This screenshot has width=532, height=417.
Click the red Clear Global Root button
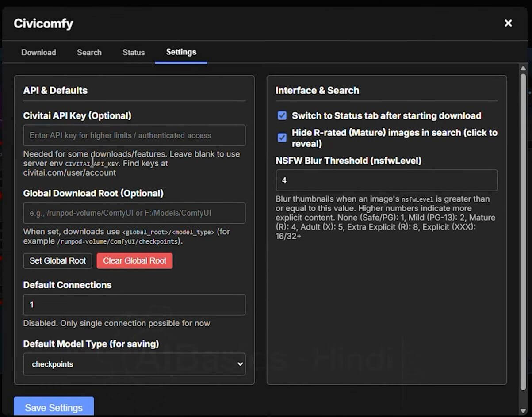coord(135,261)
